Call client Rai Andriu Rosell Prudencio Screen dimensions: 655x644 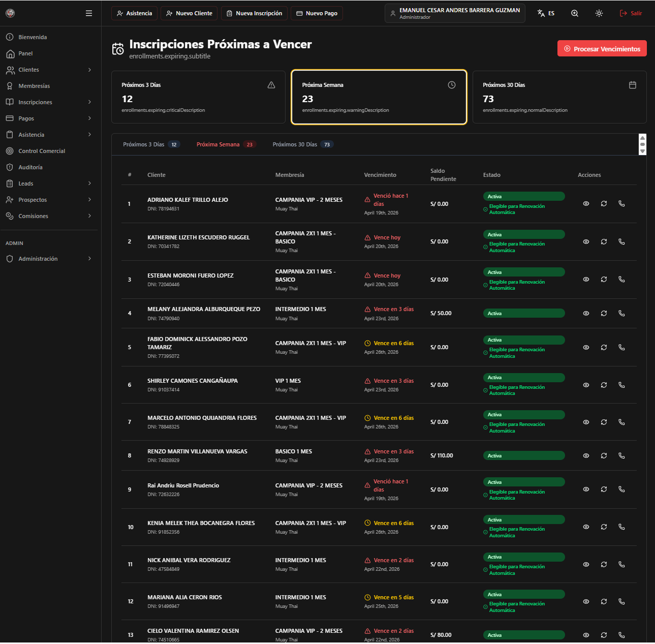tap(621, 489)
